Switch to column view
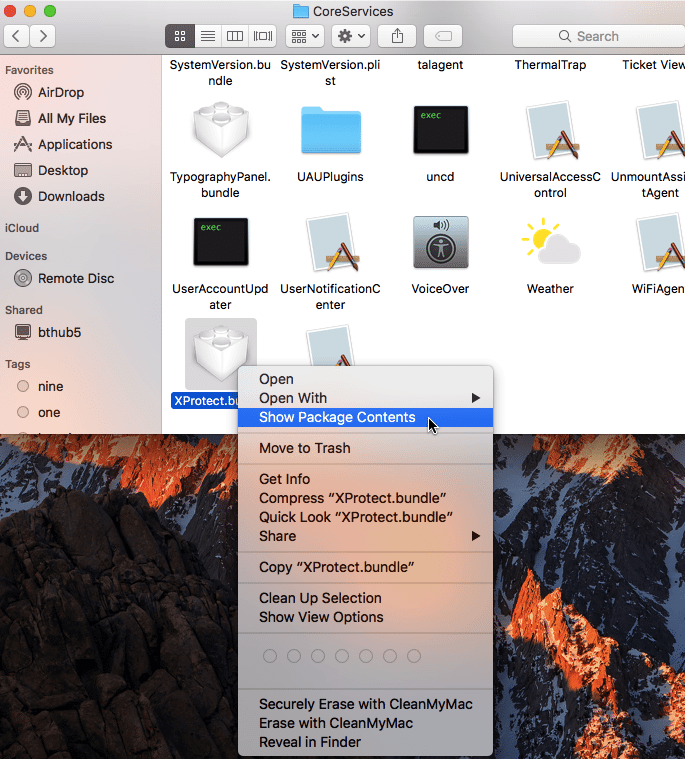Viewport: 685px width, 759px height. [235, 36]
